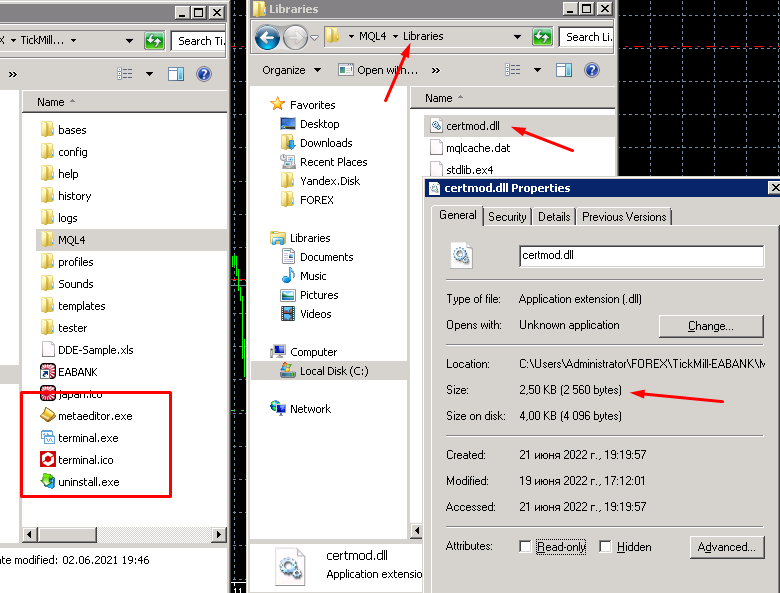The image size is (780, 593).
Task: Click the change view icon in TickMill window
Action: 125,74
